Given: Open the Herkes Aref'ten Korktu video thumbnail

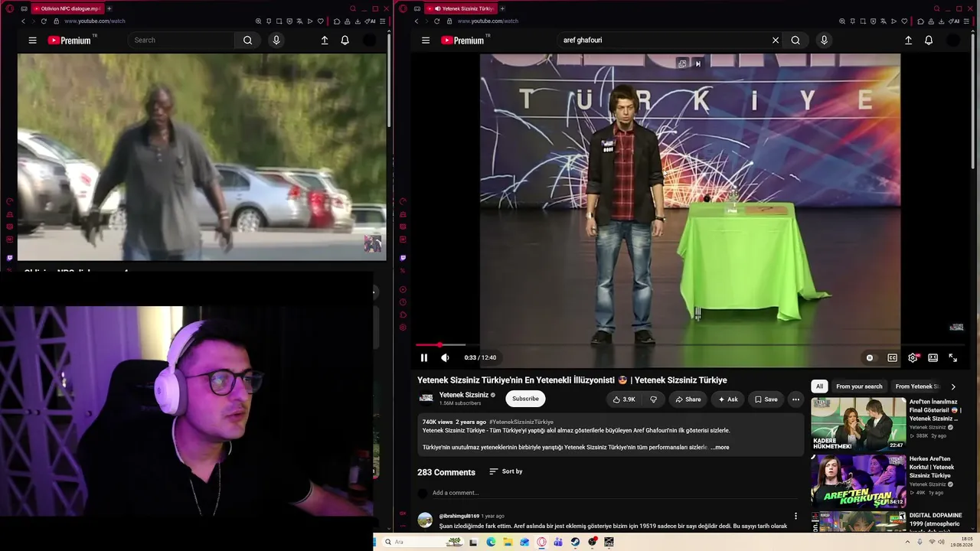Looking at the screenshot, I should click(858, 481).
